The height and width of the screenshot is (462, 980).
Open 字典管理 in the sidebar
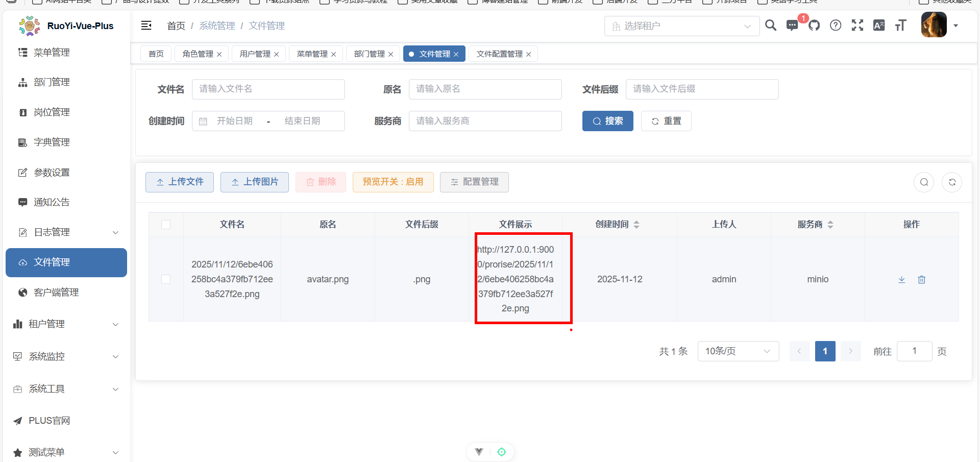click(x=52, y=142)
